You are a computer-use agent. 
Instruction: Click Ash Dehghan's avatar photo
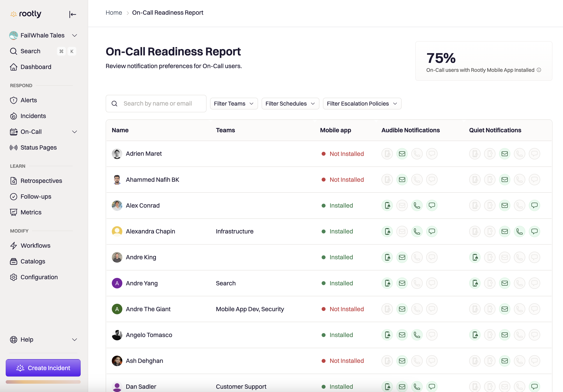(117, 361)
